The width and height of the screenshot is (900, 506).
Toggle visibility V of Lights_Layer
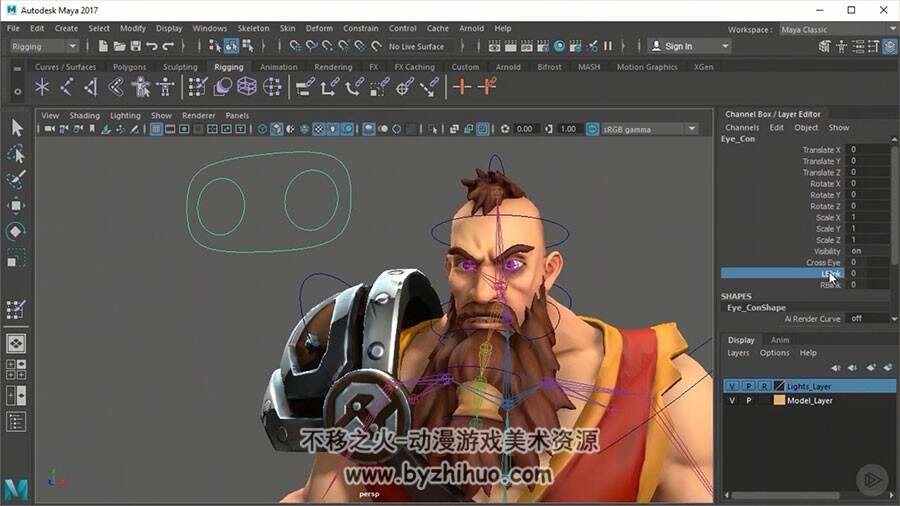point(732,386)
